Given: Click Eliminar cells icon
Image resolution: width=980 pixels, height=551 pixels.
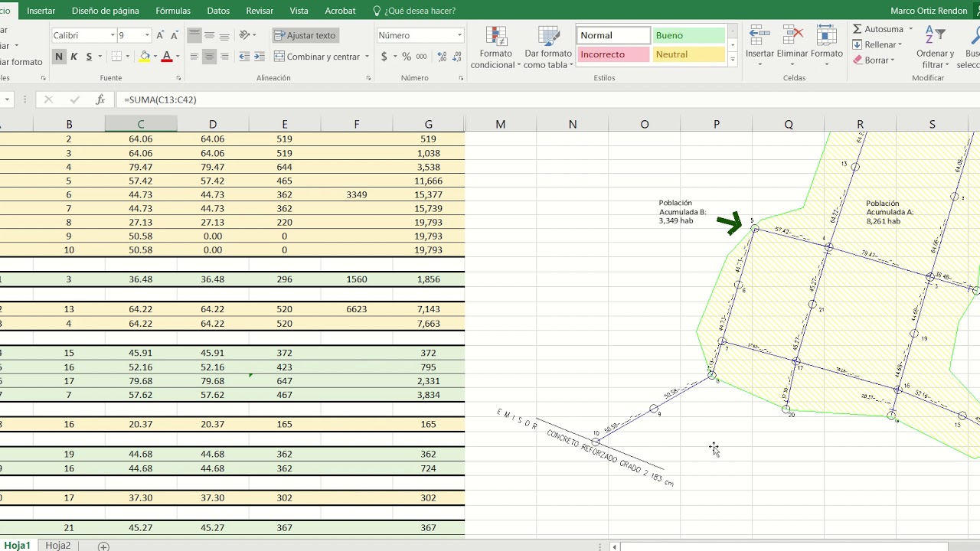Looking at the screenshot, I should (792, 36).
